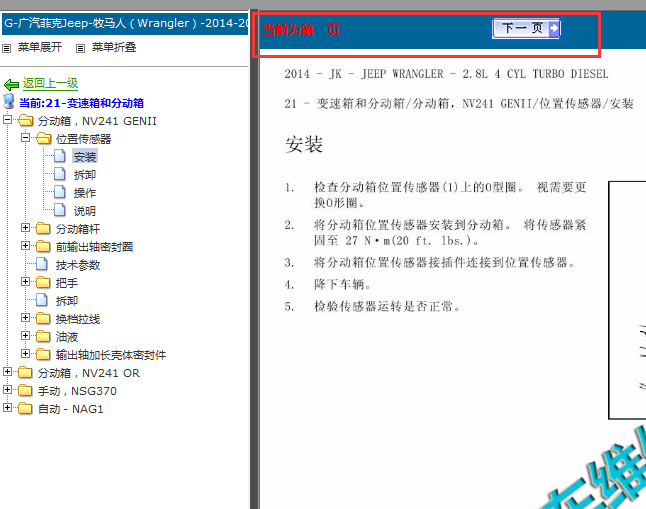The height and width of the screenshot is (509, 646).
Task: Select the 换档拉线 folder label
Action: coord(78,319)
